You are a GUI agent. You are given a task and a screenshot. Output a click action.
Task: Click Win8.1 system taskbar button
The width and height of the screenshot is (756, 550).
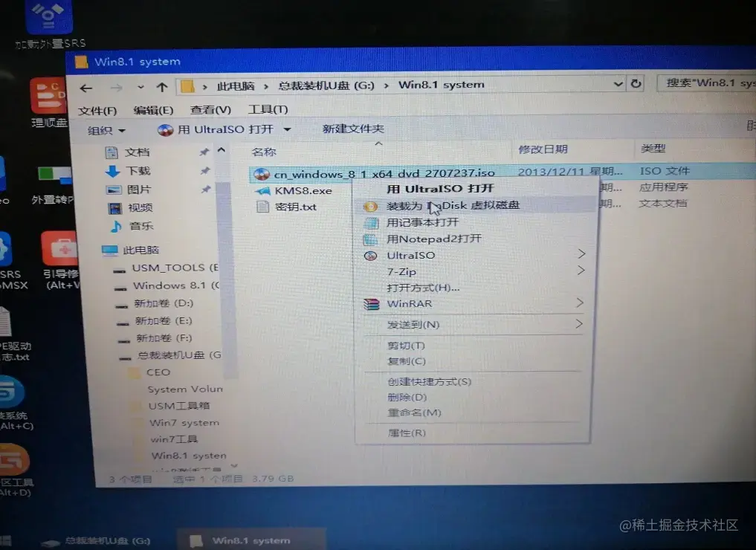click(x=251, y=540)
